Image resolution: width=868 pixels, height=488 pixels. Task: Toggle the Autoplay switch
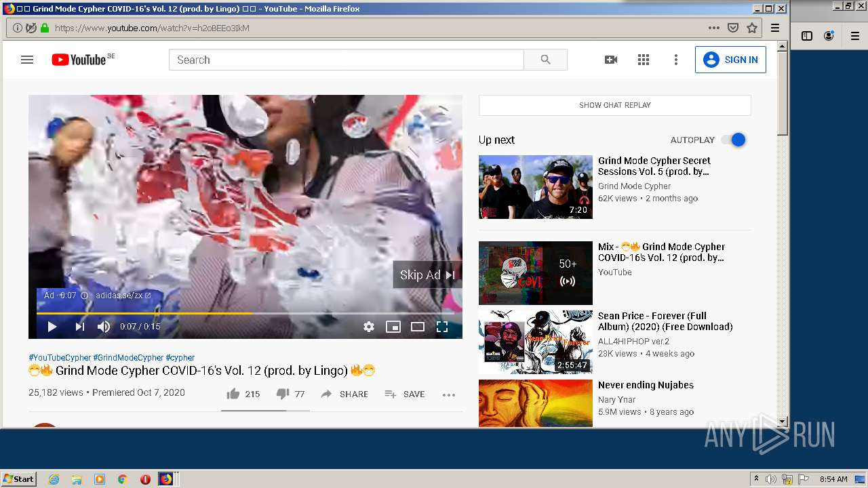coord(733,140)
